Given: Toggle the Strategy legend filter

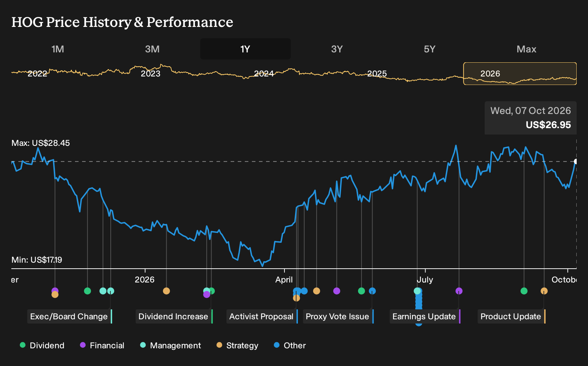Looking at the screenshot, I should pos(237,345).
